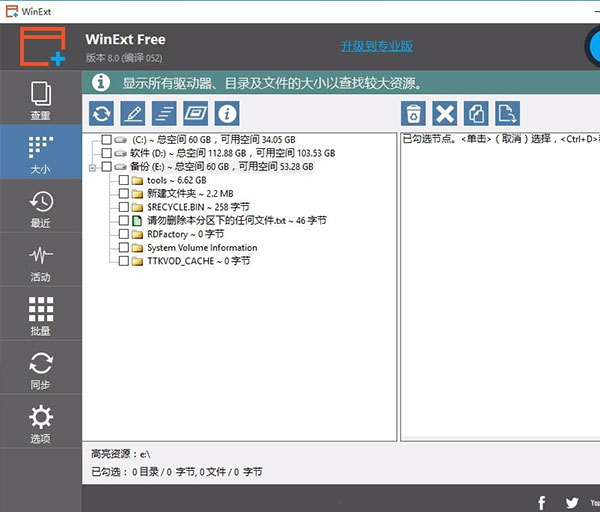This screenshot has width=600, height=512.
Task: Click the WinExt orange logo
Action: click(42, 46)
